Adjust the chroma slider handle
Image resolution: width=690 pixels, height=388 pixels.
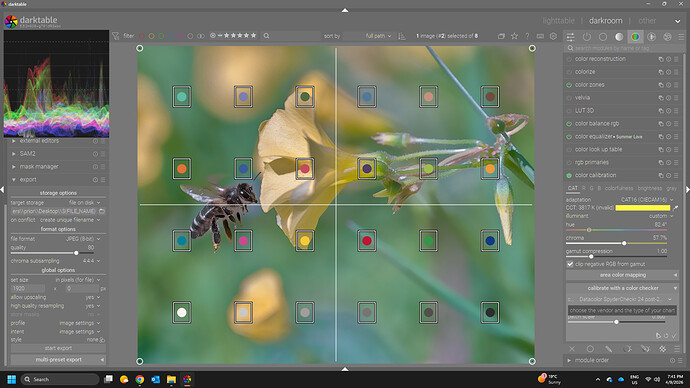pyautogui.click(x=624, y=243)
